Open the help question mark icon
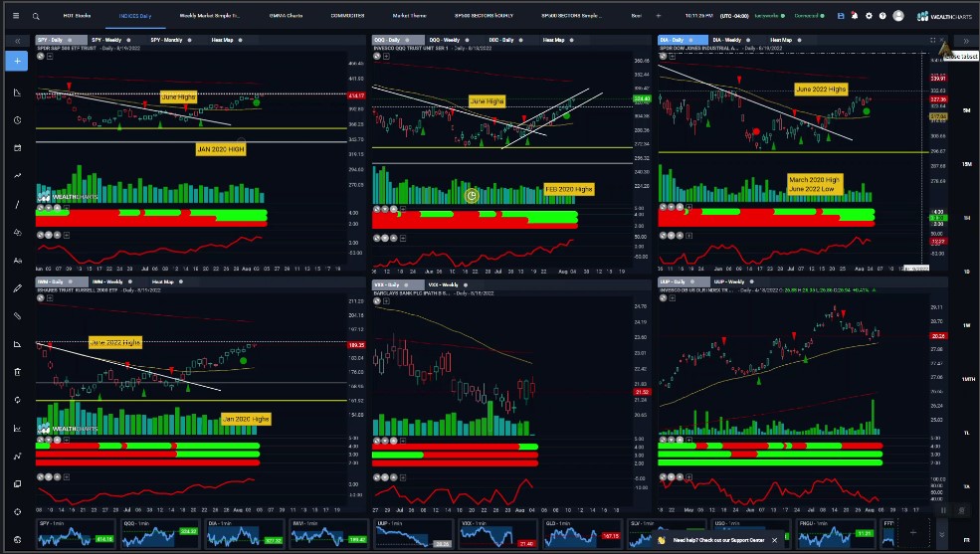 [882, 16]
